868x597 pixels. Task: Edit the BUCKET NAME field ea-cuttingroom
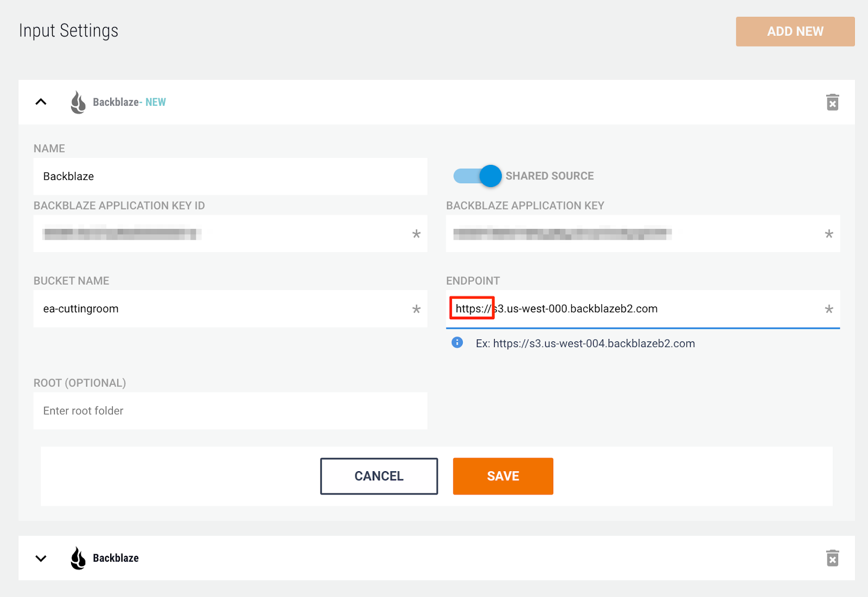point(231,309)
